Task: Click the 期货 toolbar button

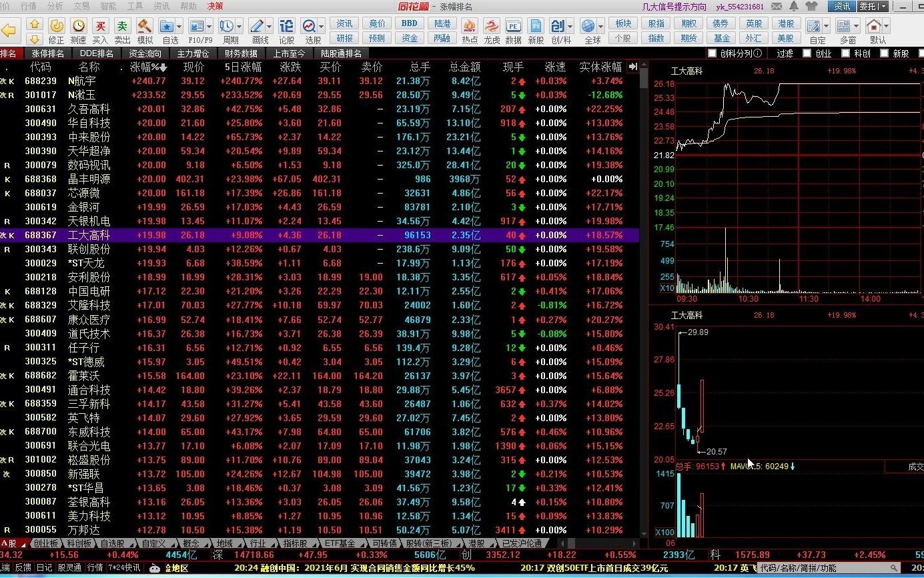Action: (689, 38)
